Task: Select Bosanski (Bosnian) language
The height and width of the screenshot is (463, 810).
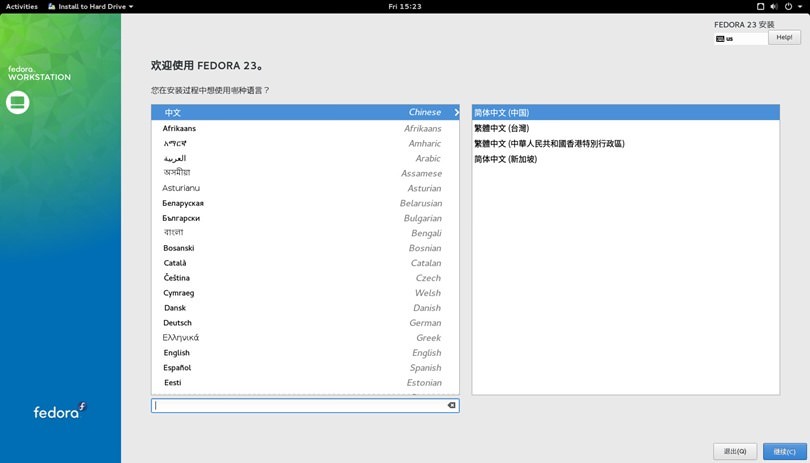Action: [305, 248]
